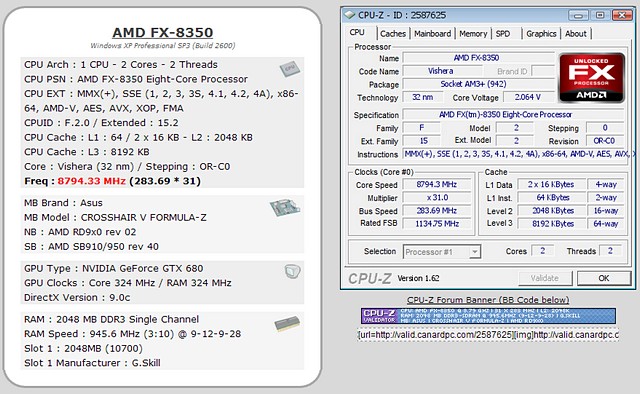Switch to the Memory tab
The image size is (640, 394).
[x=473, y=33]
